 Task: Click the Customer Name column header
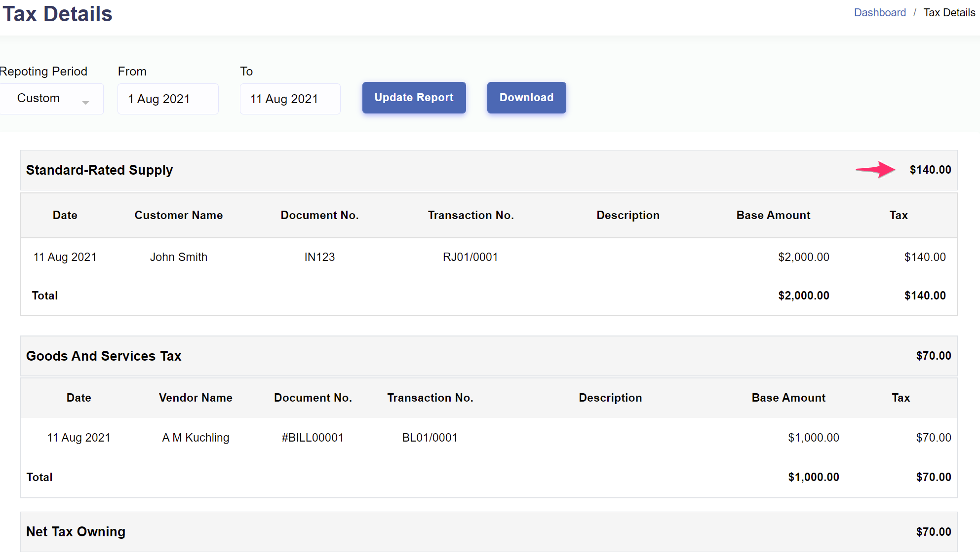[x=179, y=215]
